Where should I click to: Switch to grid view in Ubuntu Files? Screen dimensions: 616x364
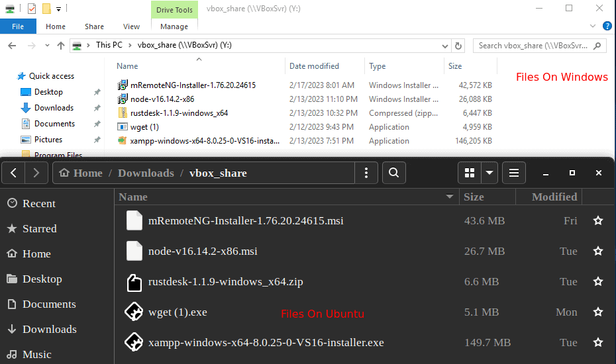click(x=470, y=173)
